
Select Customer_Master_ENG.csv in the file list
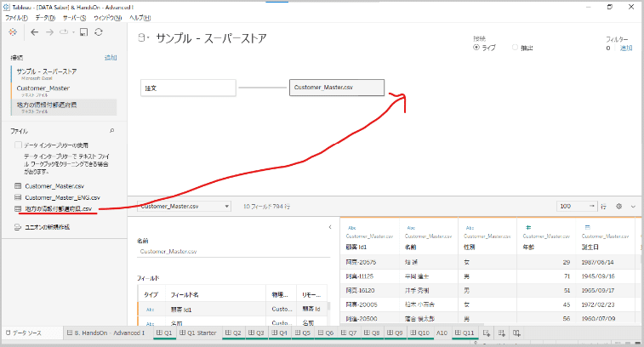[62, 197]
